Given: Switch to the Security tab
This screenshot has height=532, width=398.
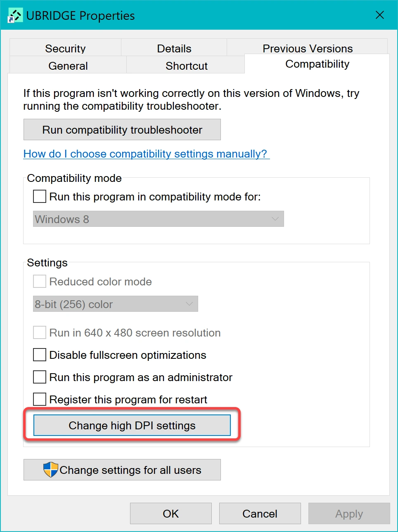Looking at the screenshot, I should tap(65, 48).
